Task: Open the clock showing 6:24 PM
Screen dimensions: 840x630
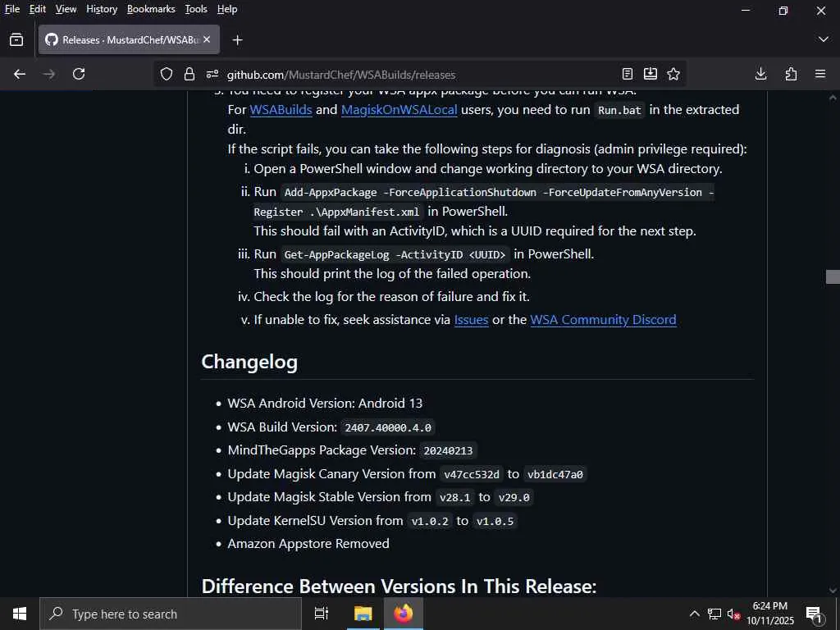Action: pyautogui.click(x=770, y=614)
